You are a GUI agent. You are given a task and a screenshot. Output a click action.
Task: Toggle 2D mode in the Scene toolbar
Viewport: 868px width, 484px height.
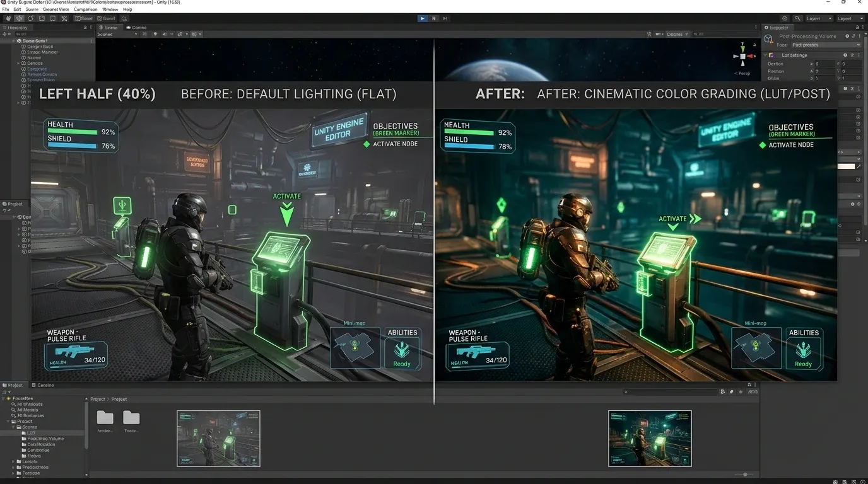[x=146, y=34]
